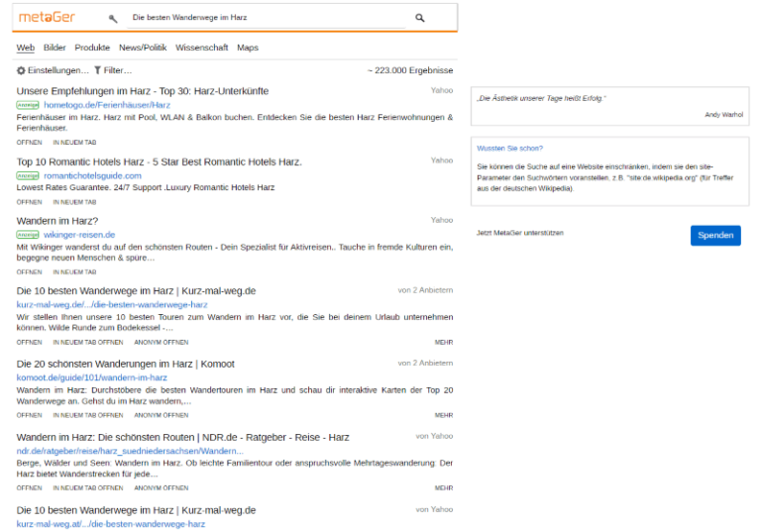Expand MEHR for the NDR.de result
Image resolution: width=761 pixels, height=532 pixels.
pos(444,487)
